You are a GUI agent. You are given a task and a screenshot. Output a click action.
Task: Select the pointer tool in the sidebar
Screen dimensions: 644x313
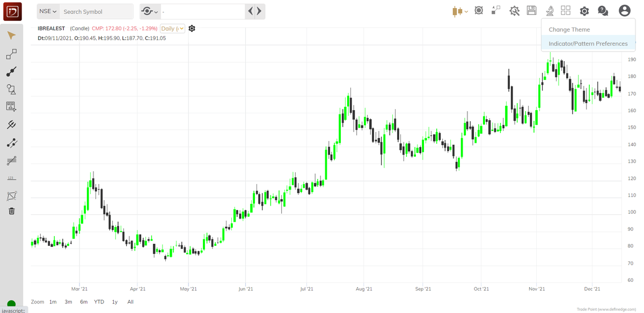coord(11,35)
